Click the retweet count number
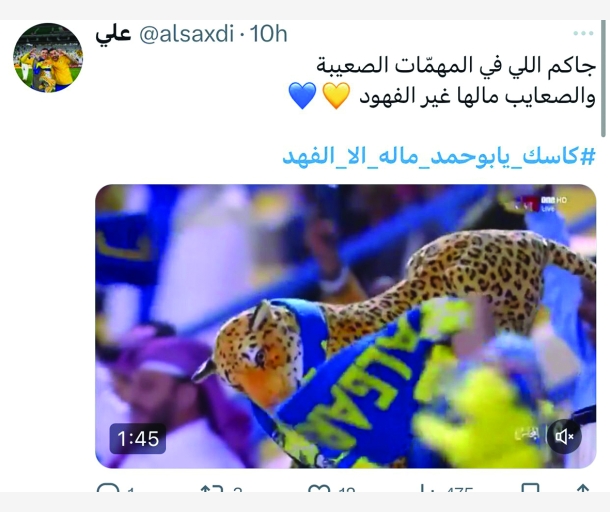The height and width of the screenshot is (512, 610). pos(237,489)
